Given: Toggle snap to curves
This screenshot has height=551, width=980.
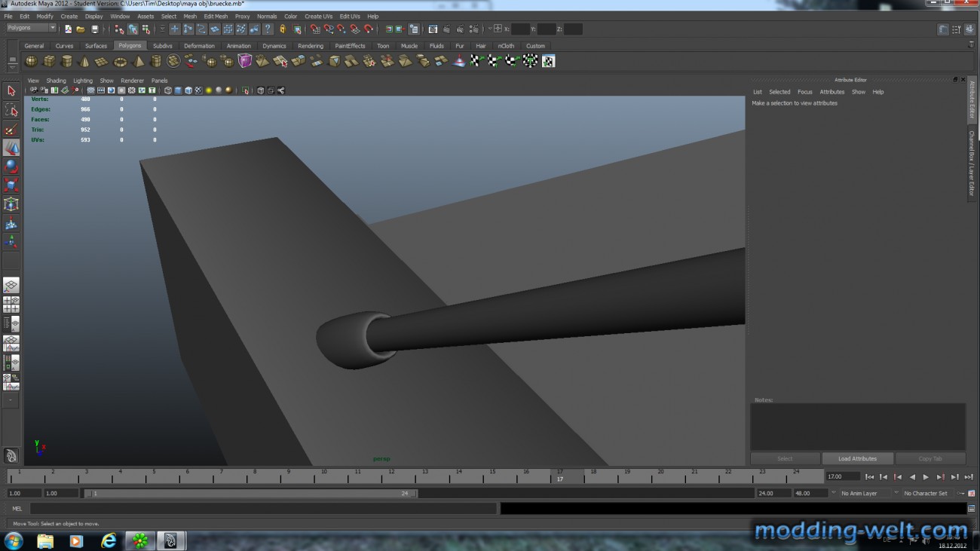Looking at the screenshot, I should tap(329, 29).
